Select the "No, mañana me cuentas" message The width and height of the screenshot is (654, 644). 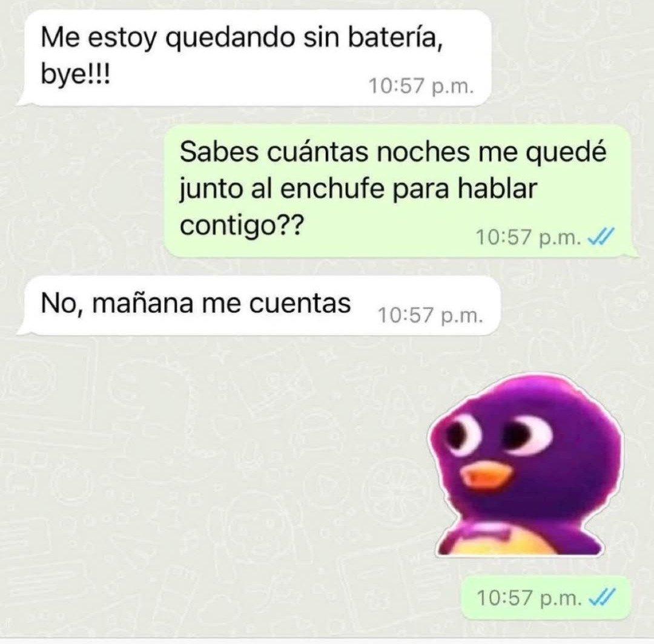point(259,305)
